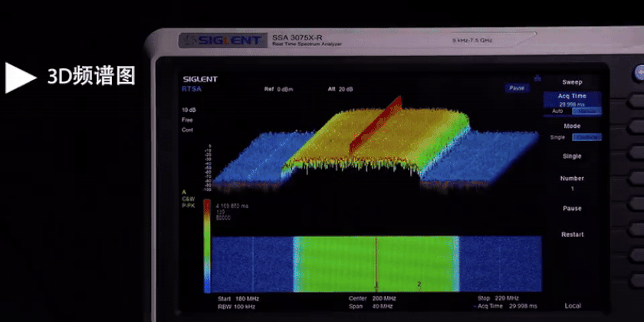Click marker 2 on the spectrogram
Image resolution: width=644 pixels, height=322 pixels.
click(419, 284)
